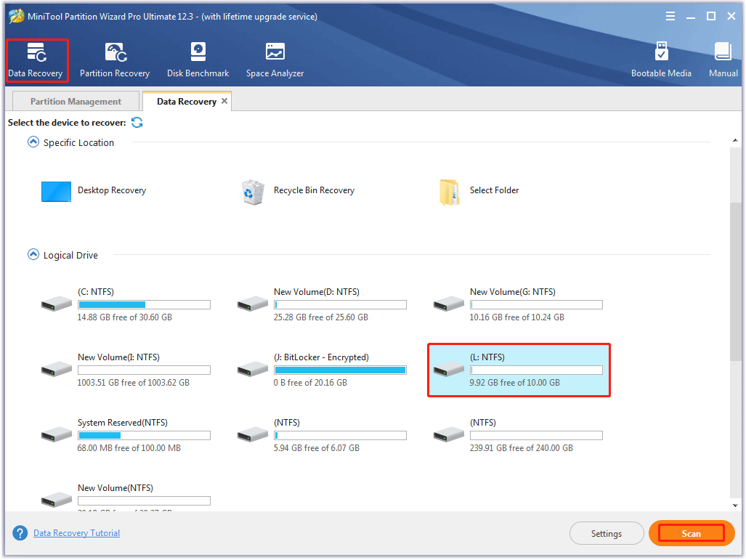Screen dimensions: 746x560
Task: Collapse the Specific Location section
Action: tap(33, 142)
